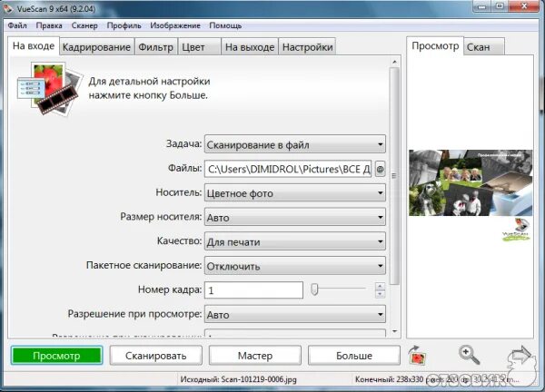Click the Мастер button
The width and height of the screenshot is (545, 392).
tap(254, 356)
